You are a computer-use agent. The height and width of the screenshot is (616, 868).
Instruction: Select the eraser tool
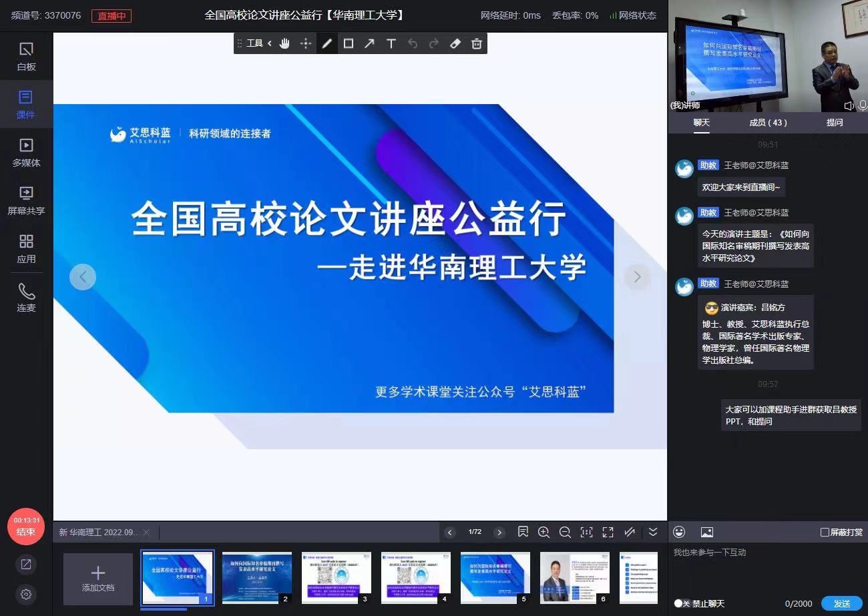455,43
